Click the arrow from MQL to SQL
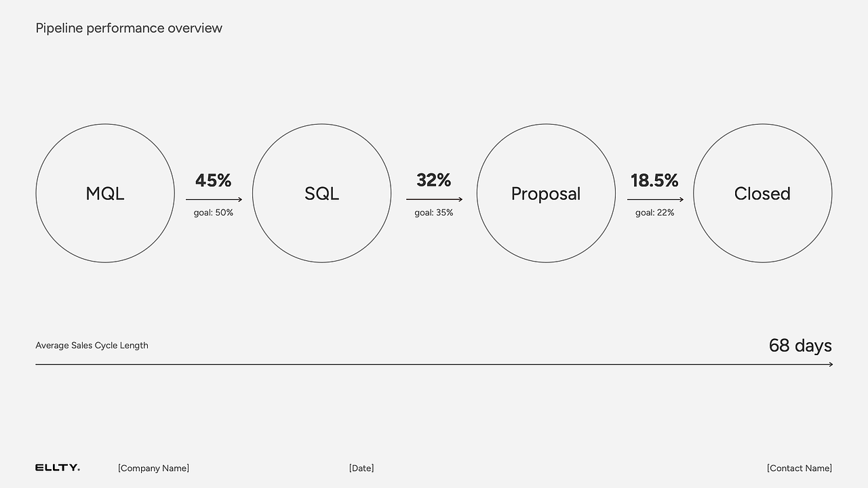 [x=214, y=199]
